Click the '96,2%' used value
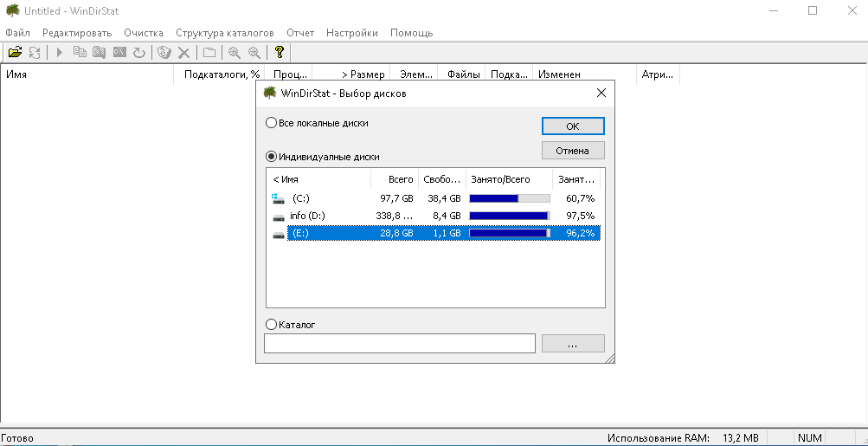 click(580, 234)
